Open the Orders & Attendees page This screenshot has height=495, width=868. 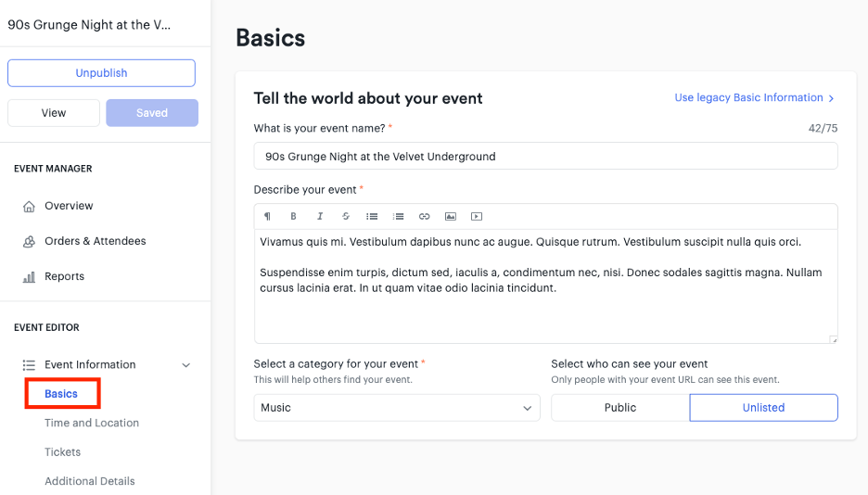(96, 241)
